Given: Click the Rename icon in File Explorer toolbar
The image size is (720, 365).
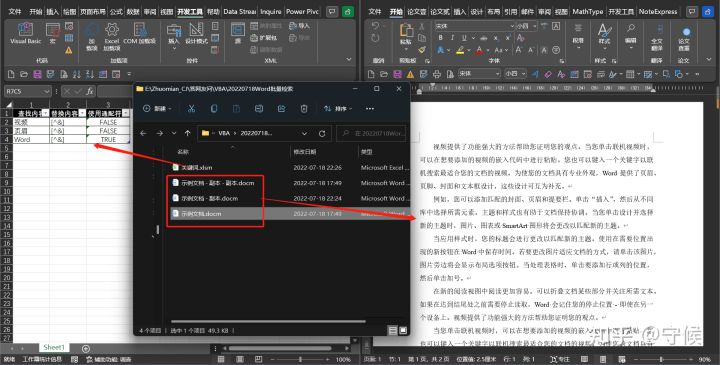Looking at the screenshot, I should (259, 109).
